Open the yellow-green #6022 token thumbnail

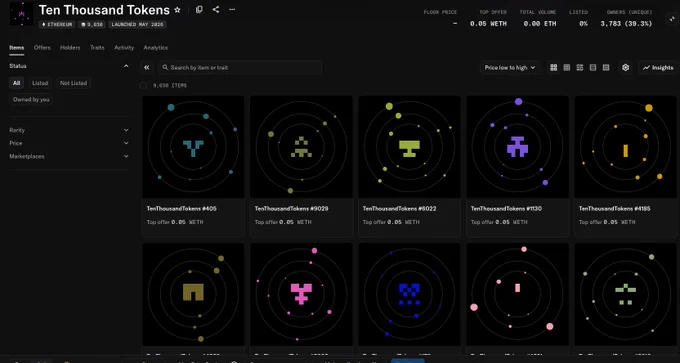[409, 147]
